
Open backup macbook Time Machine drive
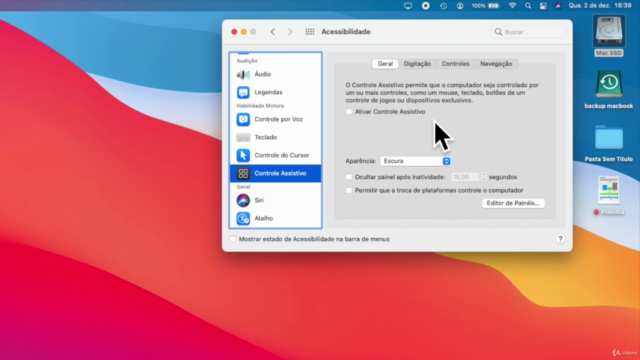609,89
